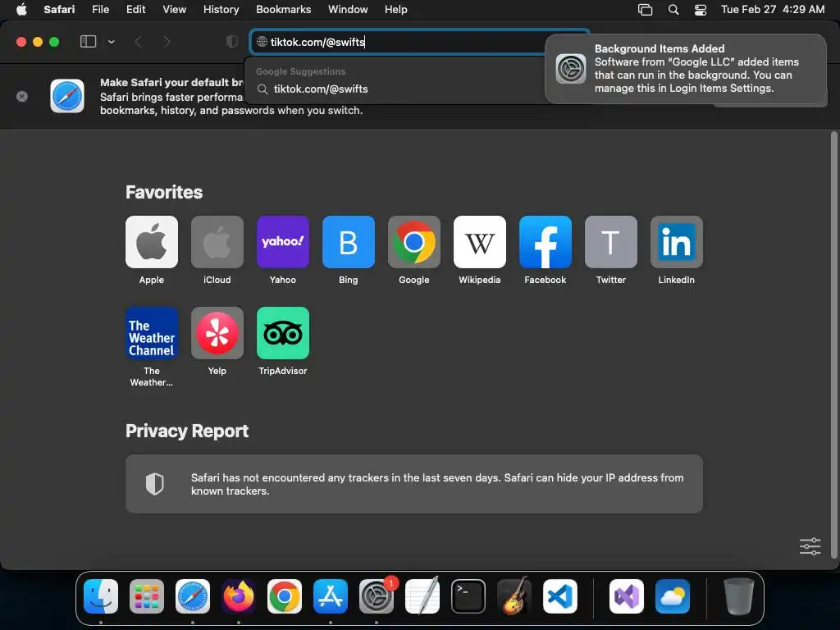Click the Safari compass icon in banner
This screenshot has height=630, width=840.
coord(67,97)
